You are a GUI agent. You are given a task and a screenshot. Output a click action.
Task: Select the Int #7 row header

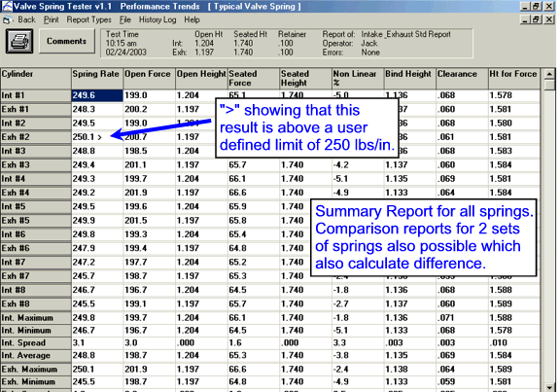click(36, 263)
